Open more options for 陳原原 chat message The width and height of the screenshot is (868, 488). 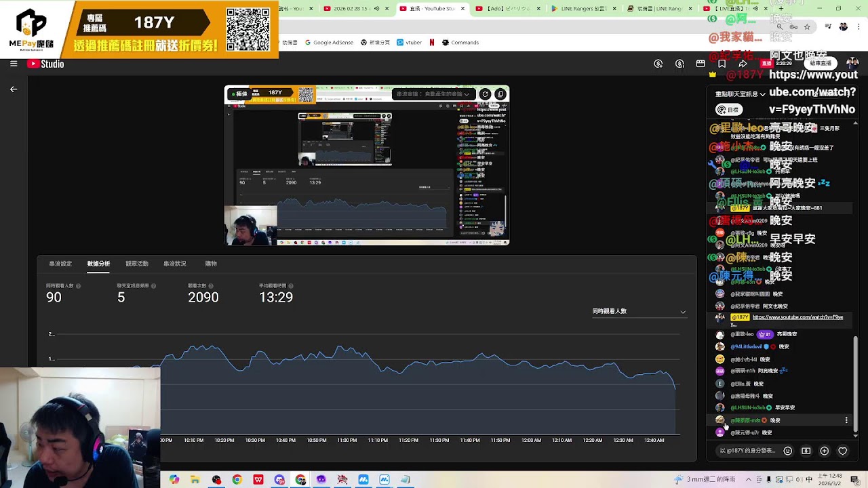[x=846, y=420]
